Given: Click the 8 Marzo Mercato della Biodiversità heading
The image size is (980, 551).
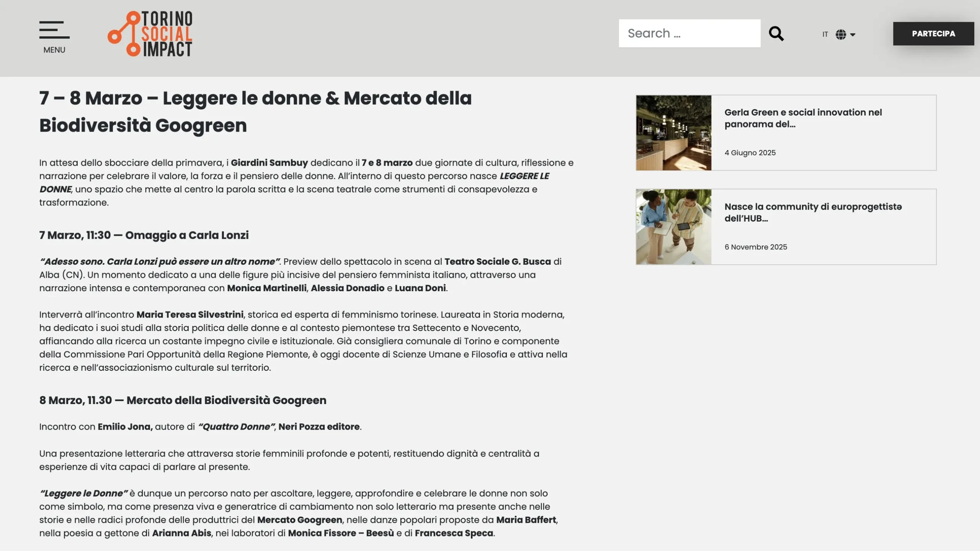Looking at the screenshot, I should pos(183,400).
